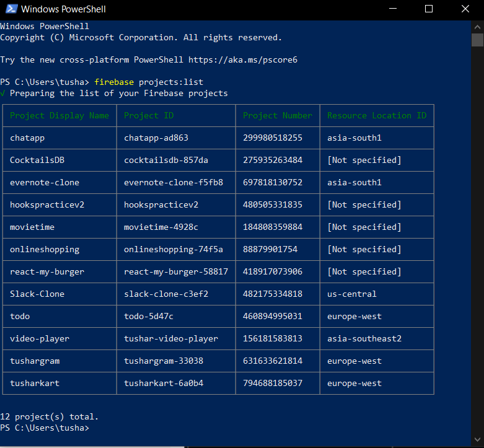Click the PowerShell icon in title bar

pos(12,9)
